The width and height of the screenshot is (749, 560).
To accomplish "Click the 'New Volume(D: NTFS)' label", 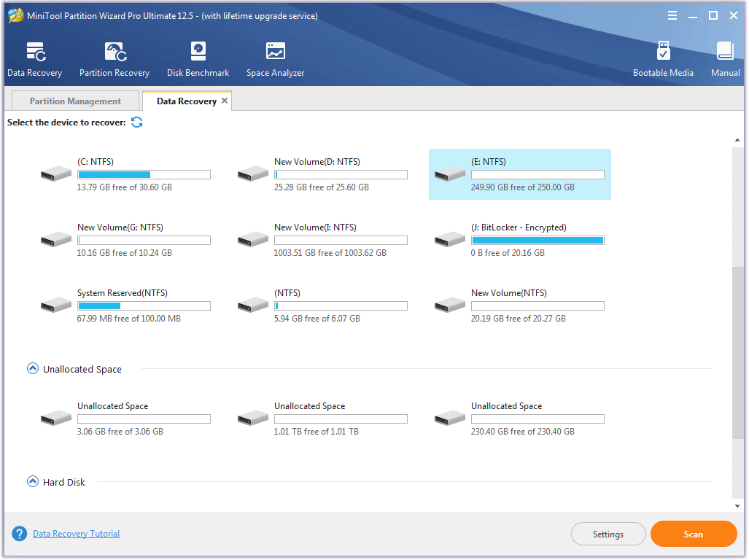I will pyautogui.click(x=317, y=162).
